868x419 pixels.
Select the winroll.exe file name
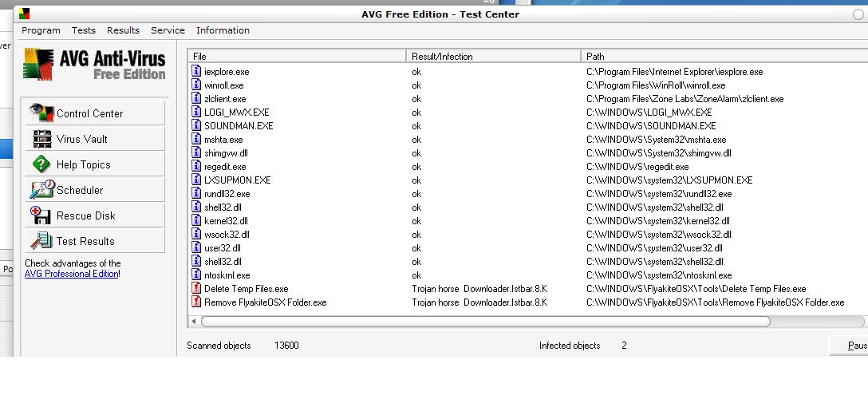[x=223, y=85]
